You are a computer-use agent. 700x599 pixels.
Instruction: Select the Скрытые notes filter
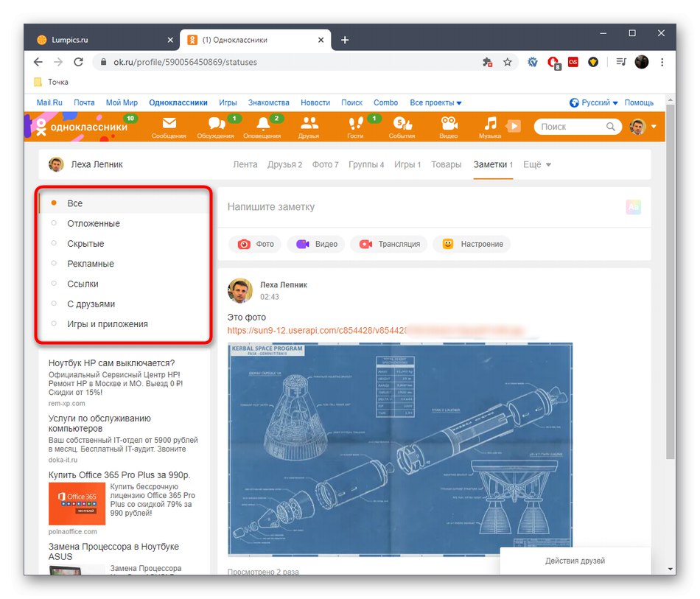click(124, 243)
